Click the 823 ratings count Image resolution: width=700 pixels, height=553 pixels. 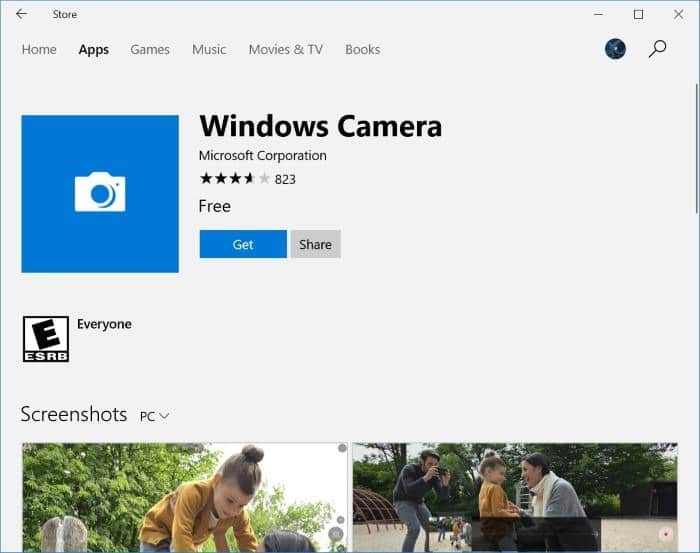(285, 179)
